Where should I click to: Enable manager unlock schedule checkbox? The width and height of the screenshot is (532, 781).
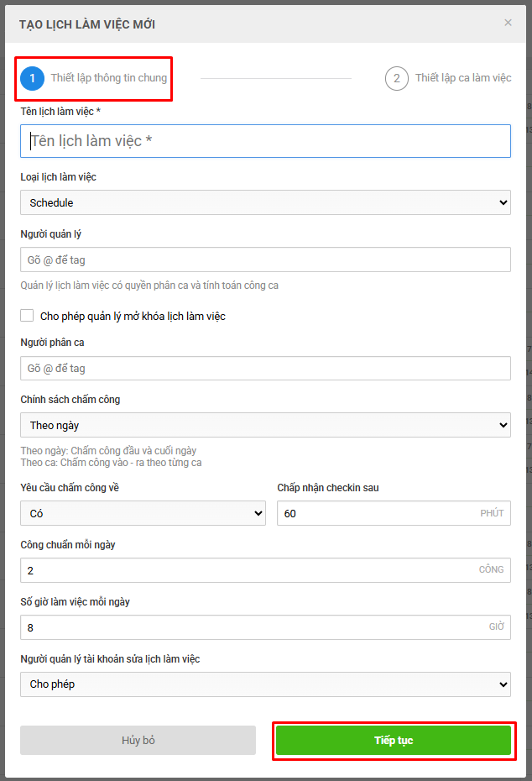coord(27,315)
